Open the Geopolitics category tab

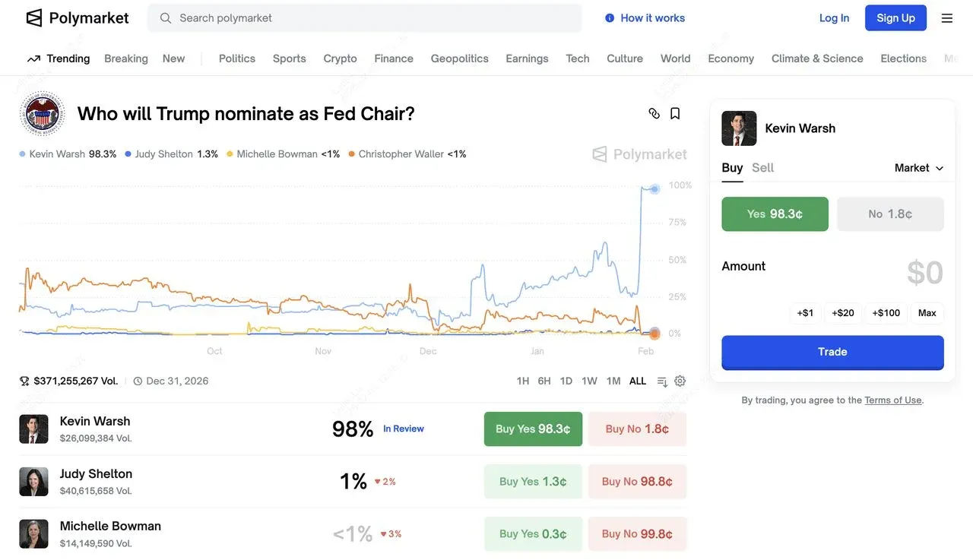pyautogui.click(x=459, y=58)
